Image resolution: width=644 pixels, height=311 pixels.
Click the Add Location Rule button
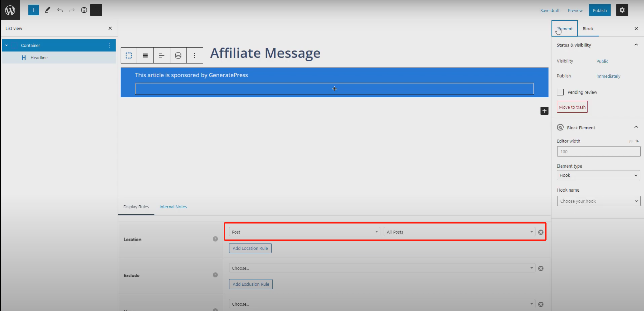click(250, 248)
